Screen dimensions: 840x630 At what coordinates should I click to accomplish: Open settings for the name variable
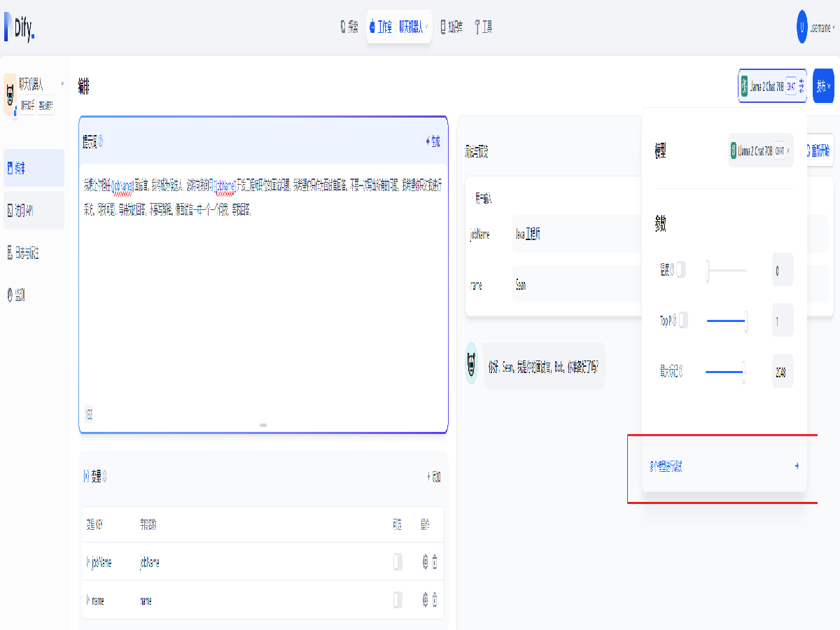point(425,600)
